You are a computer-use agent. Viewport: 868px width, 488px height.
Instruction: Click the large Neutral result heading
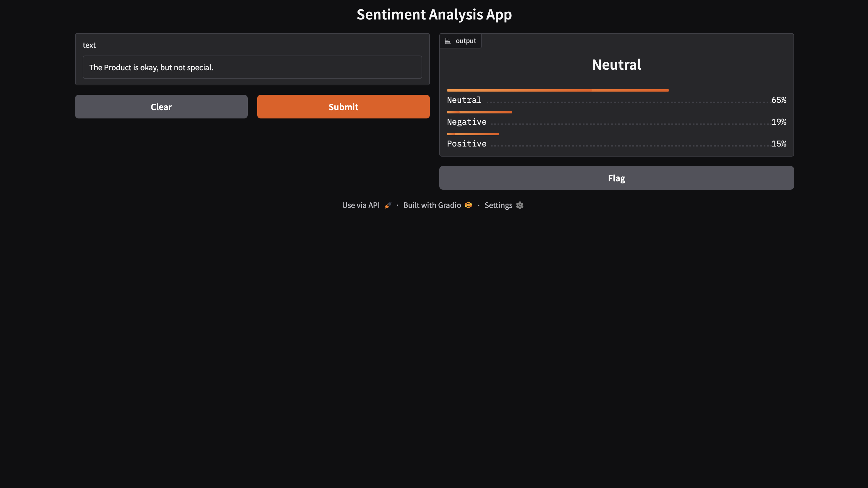tap(616, 65)
